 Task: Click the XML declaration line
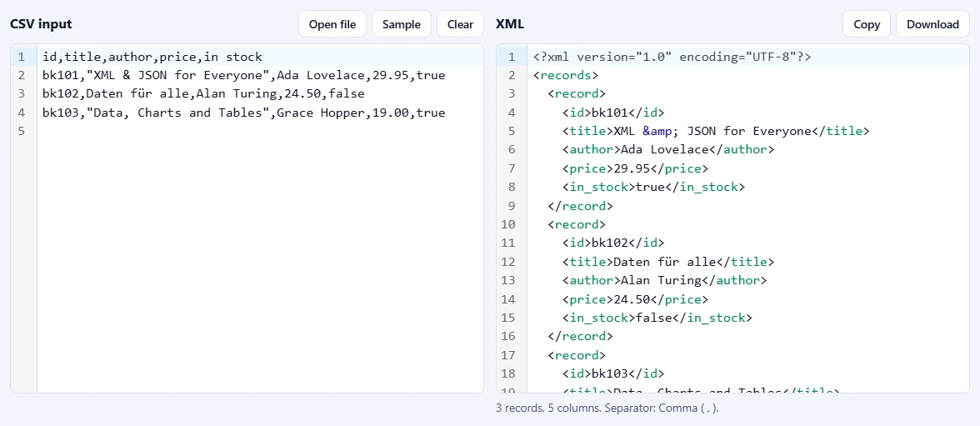(x=672, y=57)
